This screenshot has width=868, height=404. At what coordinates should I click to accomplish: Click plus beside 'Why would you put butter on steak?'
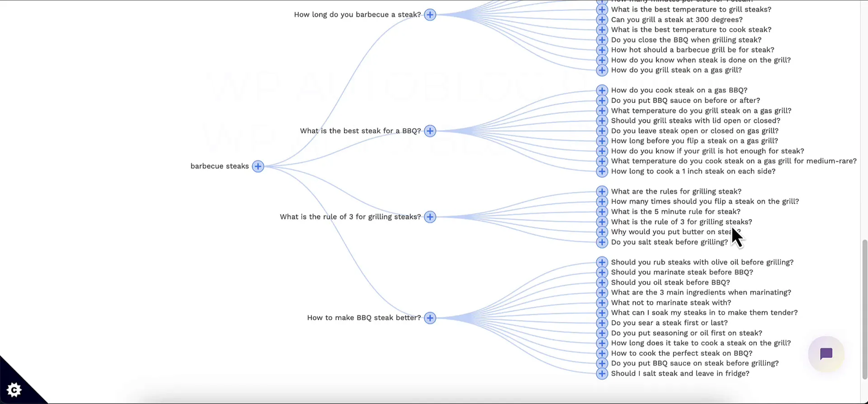tap(602, 232)
